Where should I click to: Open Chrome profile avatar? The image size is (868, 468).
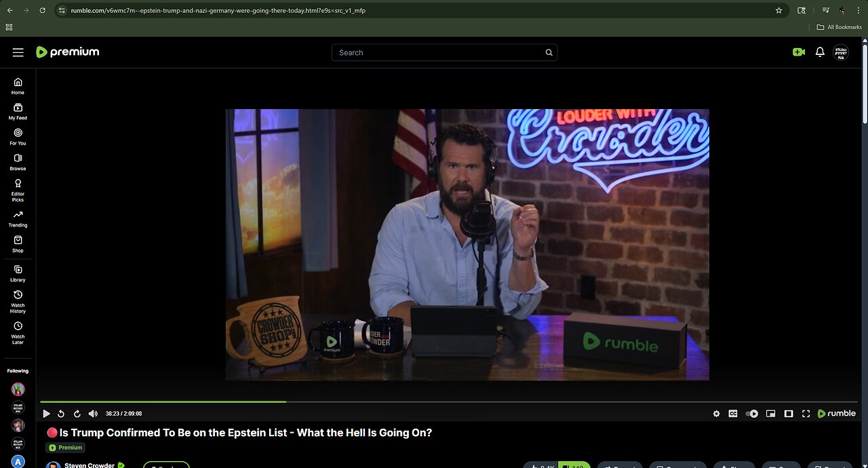pos(842,11)
